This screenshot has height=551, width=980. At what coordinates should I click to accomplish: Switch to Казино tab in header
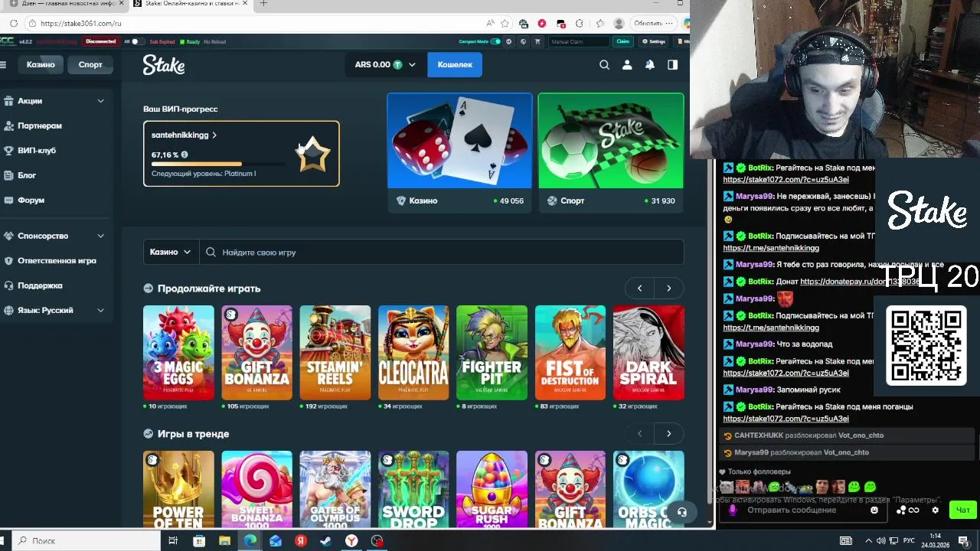point(41,65)
